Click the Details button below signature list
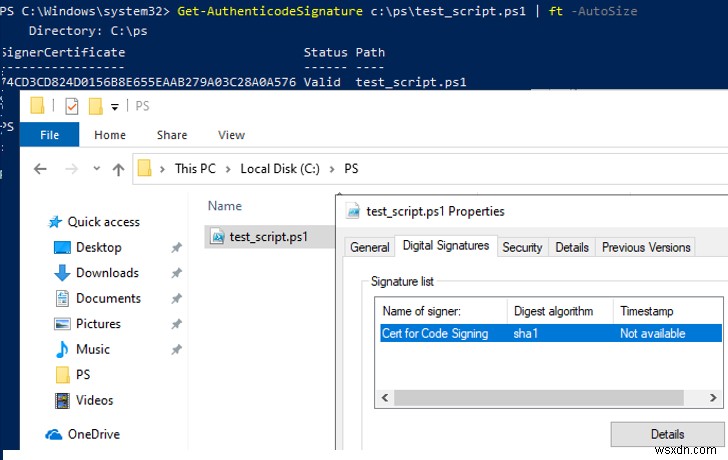728x460 pixels. tap(667, 434)
